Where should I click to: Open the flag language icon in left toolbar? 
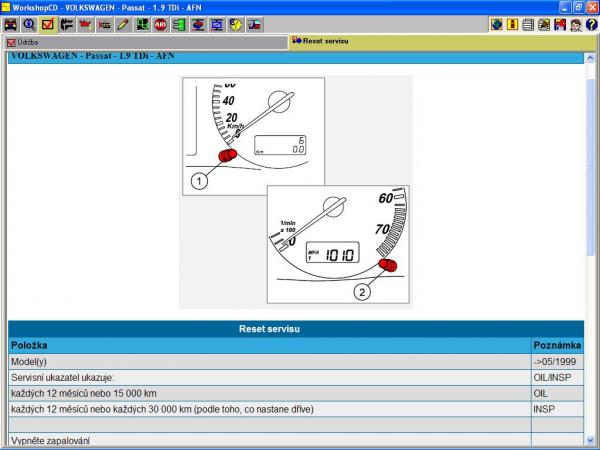254,25
